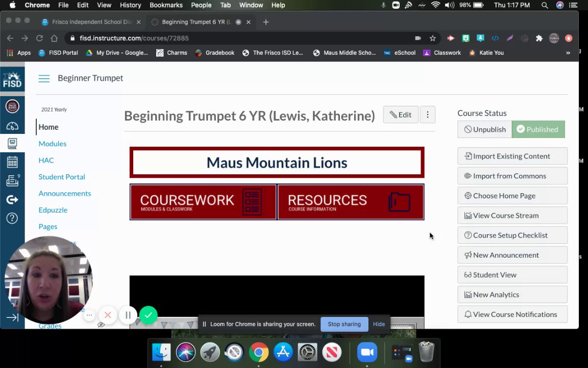Viewport: 588px width, 368px height.
Task: Switch to Beginning Trumpet 6 YR tab
Action: [x=201, y=22]
